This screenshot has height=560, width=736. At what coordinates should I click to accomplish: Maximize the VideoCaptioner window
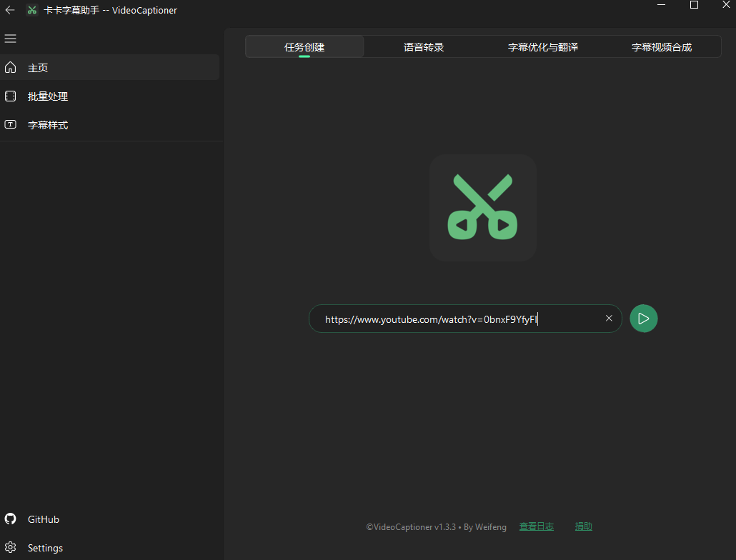(x=694, y=5)
